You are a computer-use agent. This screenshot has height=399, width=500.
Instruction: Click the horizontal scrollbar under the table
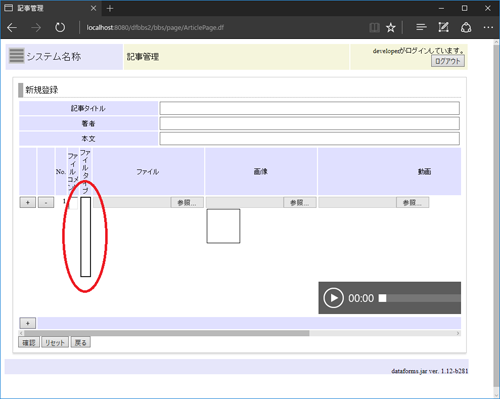pos(240,333)
